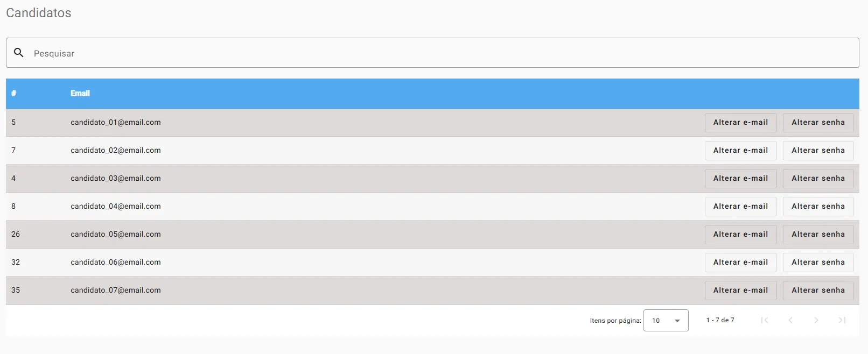Go to the next page
868x354 pixels.
[816, 320]
